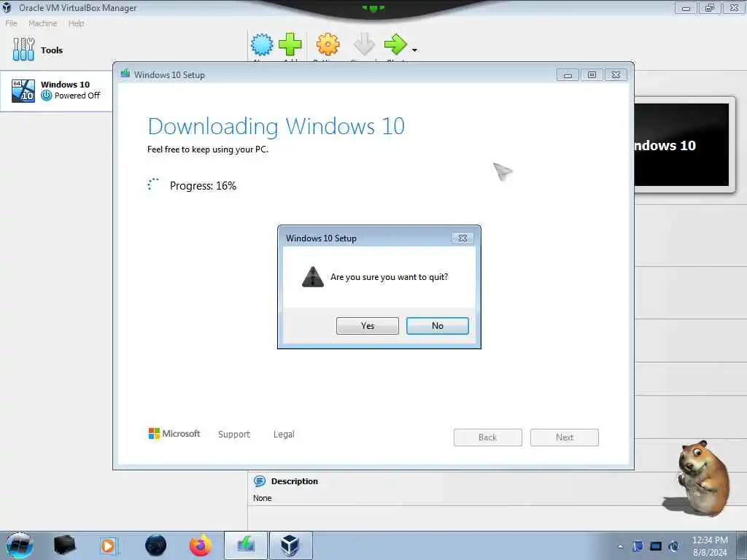Viewport: 747px width, 560px height.
Task: Minimize the VirtualBox Manager window
Action: coord(686,8)
